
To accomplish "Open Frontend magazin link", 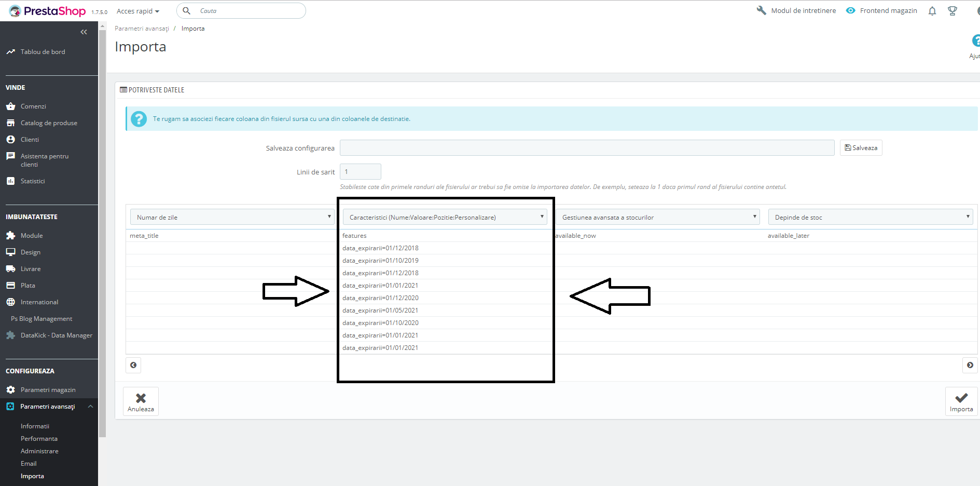I will coord(888,10).
